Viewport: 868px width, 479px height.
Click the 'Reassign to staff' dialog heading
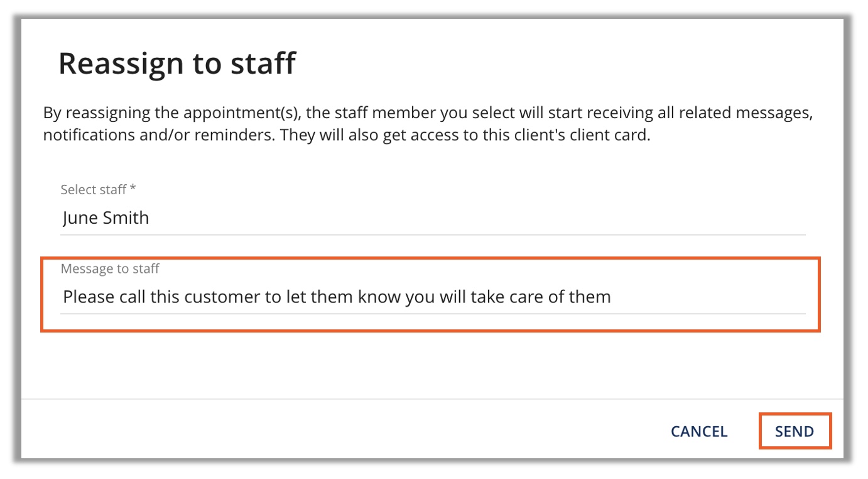pos(176,63)
